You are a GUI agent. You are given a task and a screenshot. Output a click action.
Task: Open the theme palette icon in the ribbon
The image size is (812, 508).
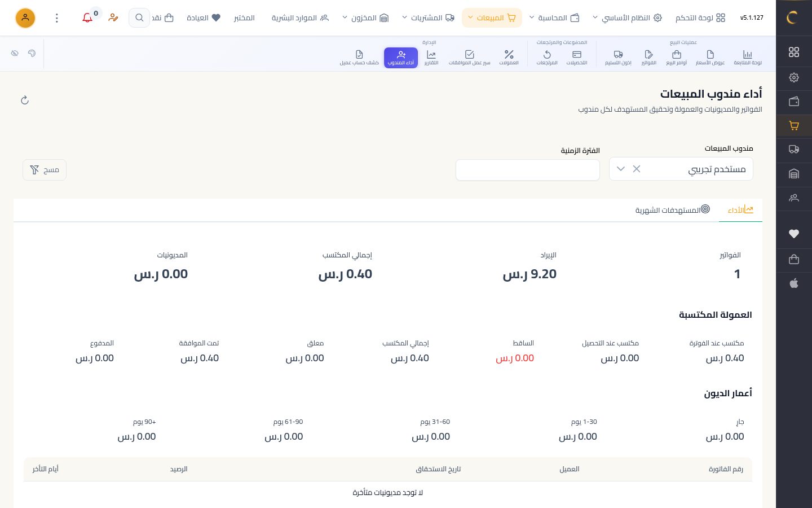pyautogui.click(x=32, y=53)
